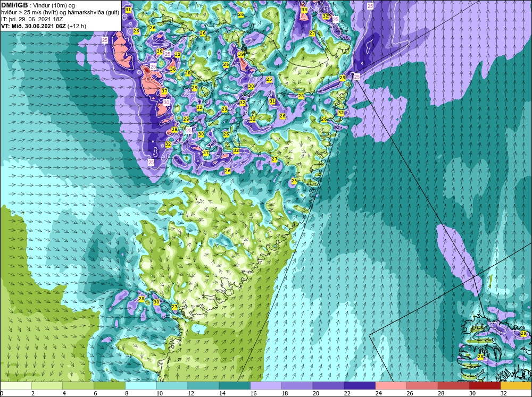The width and height of the screenshot is (532, 397).
Task: Click the legend scale label 22
Action: tap(347, 393)
